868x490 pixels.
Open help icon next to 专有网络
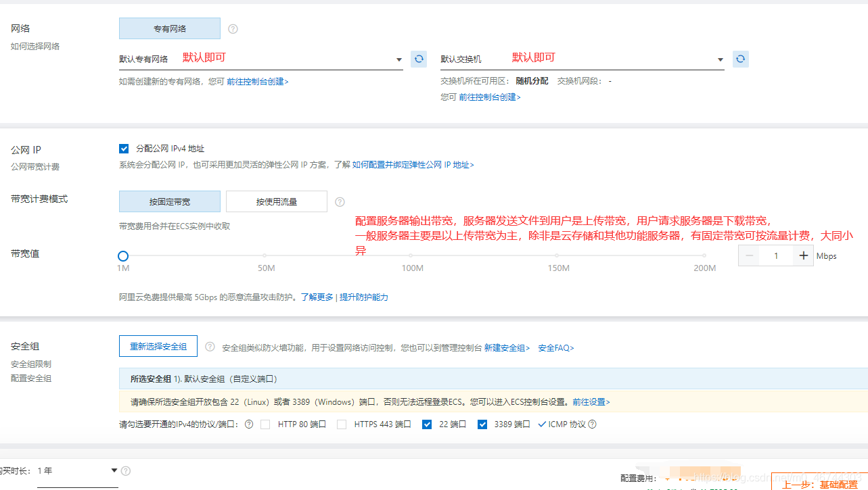[233, 29]
